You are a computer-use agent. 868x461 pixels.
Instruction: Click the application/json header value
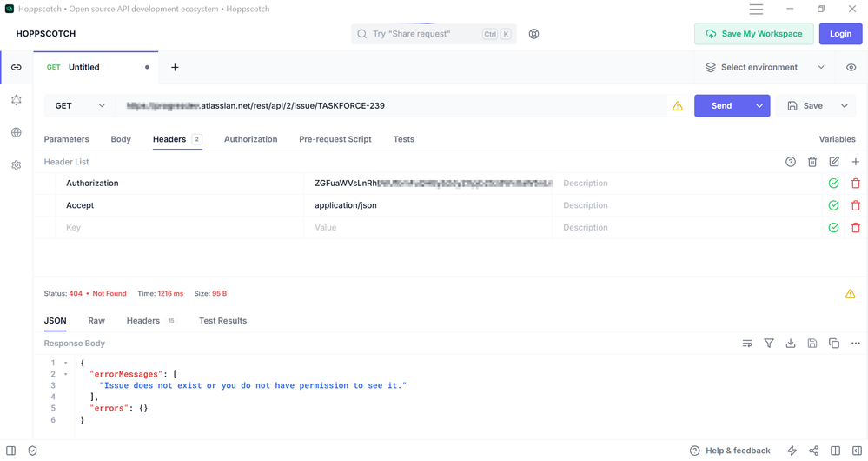point(346,205)
